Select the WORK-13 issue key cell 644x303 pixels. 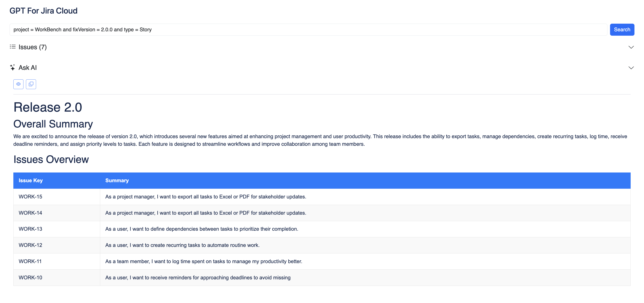pos(31,229)
